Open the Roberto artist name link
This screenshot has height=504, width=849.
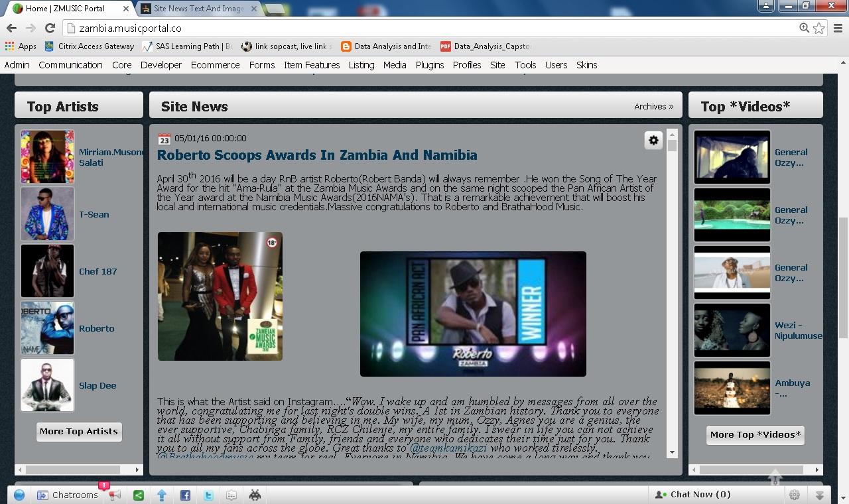[96, 328]
